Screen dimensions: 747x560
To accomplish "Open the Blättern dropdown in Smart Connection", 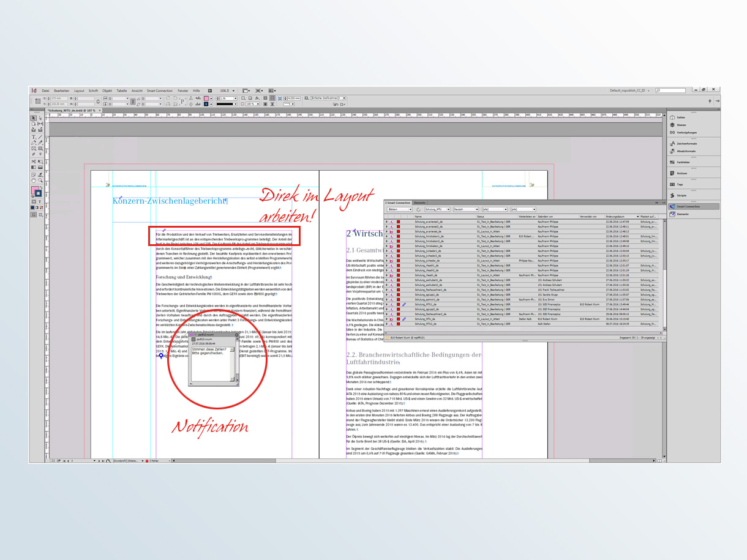I will click(400, 209).
